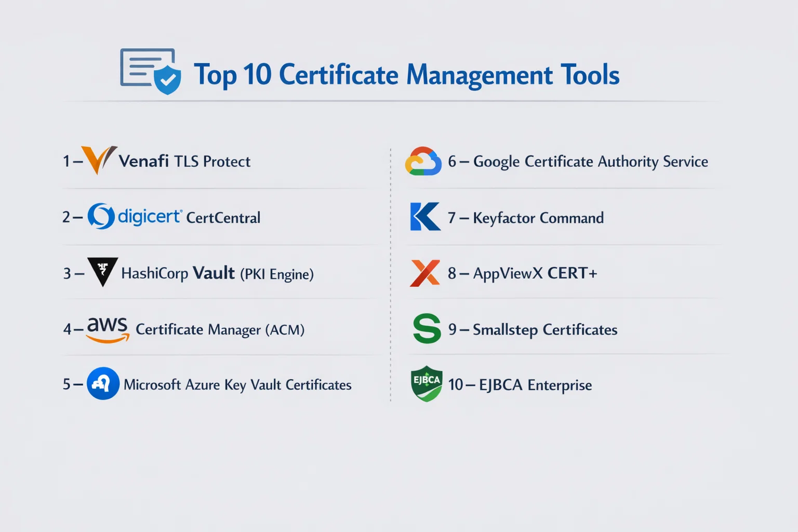
Task: Click Certificate Manager (ACM) text
Action: tap(220, 330)
